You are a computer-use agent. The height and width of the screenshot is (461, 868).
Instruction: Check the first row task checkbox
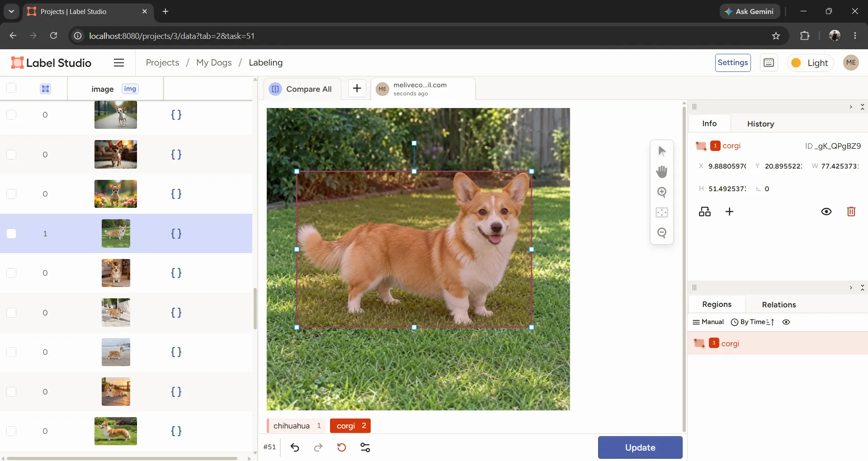click(x=11, y=115)
